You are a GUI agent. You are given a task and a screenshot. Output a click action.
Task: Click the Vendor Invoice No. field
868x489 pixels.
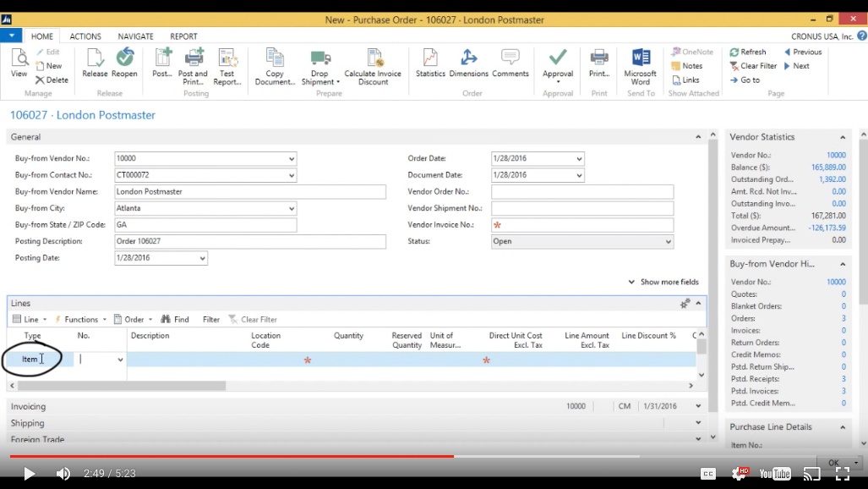582,225
